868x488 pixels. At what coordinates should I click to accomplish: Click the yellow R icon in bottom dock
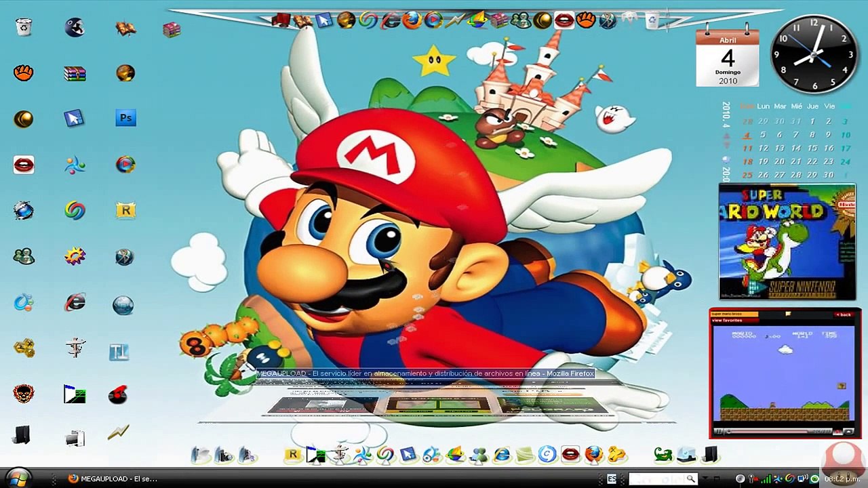point(293,454)
